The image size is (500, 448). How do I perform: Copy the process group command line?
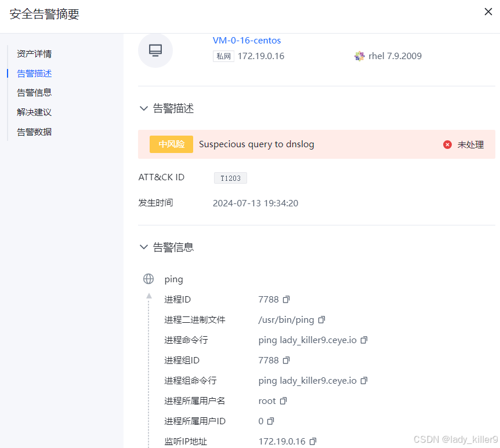(364, 380)
